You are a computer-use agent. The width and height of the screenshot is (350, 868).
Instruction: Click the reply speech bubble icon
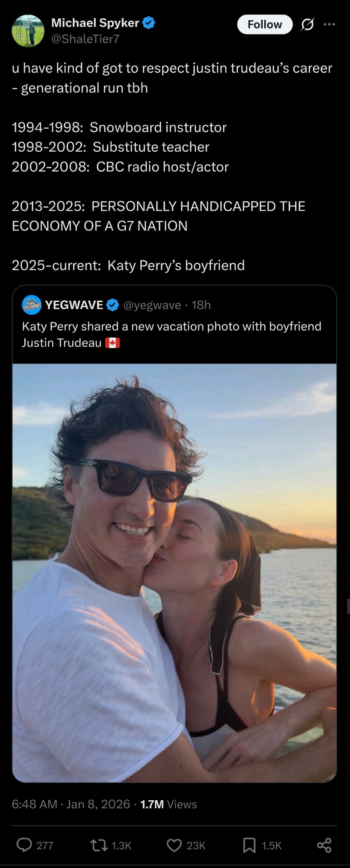(24, 845)
